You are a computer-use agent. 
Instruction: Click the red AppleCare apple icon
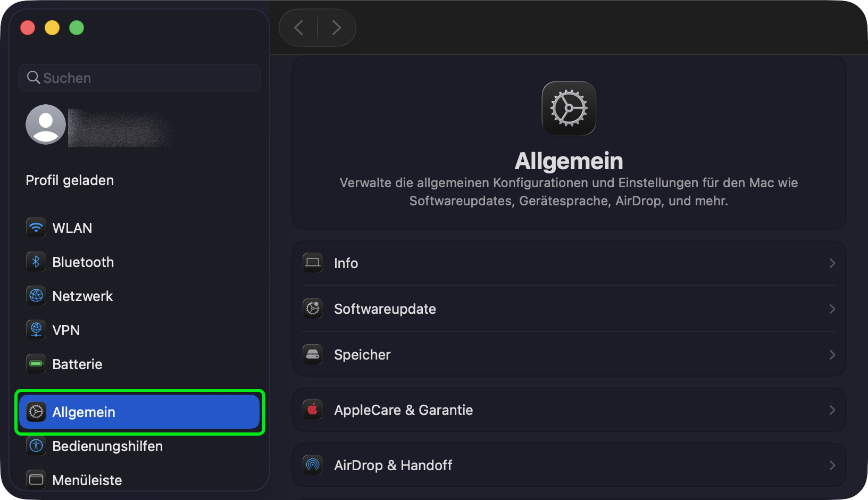pyautogui.click(x=313, y=410)
